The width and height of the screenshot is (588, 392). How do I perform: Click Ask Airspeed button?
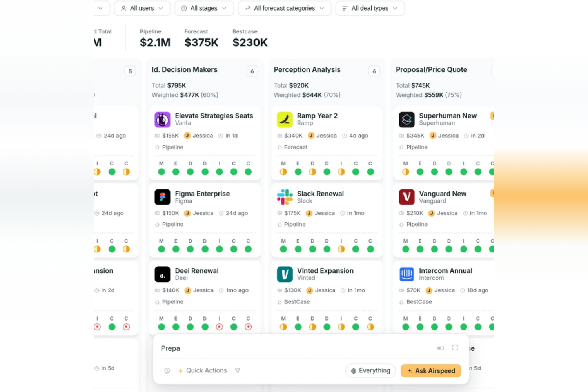coord(431,371)
